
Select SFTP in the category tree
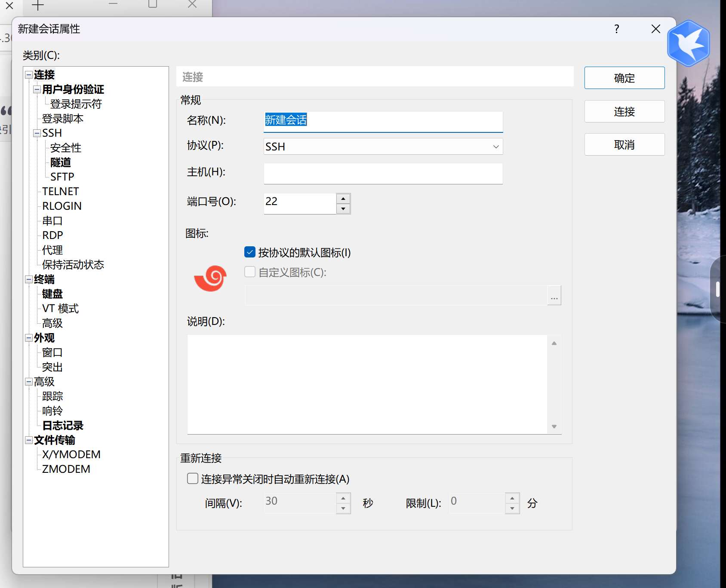[x=62, y=176]
